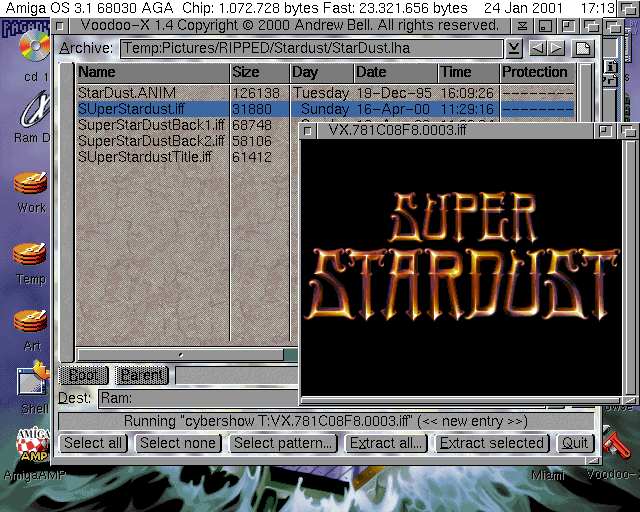This screenshot has height=512, width=640.
Task: Iconify the Voodoo-X window with the hourglass gadget
Action: 522,27
